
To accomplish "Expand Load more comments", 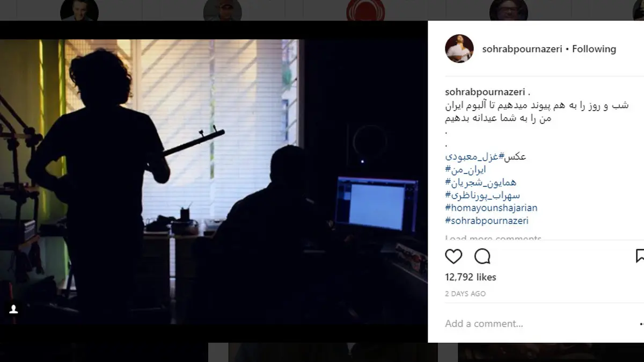I will (493, 238).
